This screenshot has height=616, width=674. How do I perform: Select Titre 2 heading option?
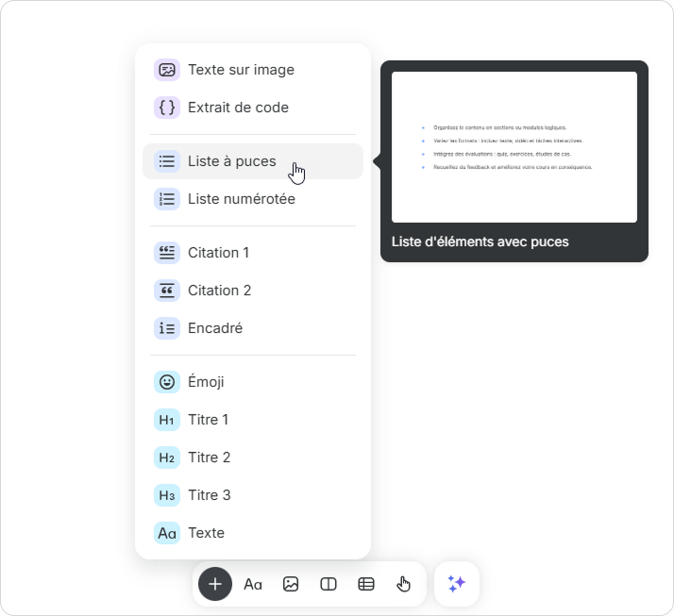pos(209,458)
